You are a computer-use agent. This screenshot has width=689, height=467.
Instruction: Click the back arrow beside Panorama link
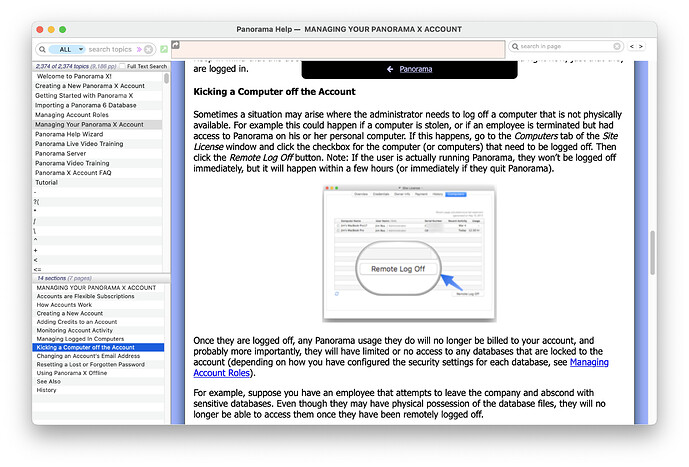click(x=390, y=69)
